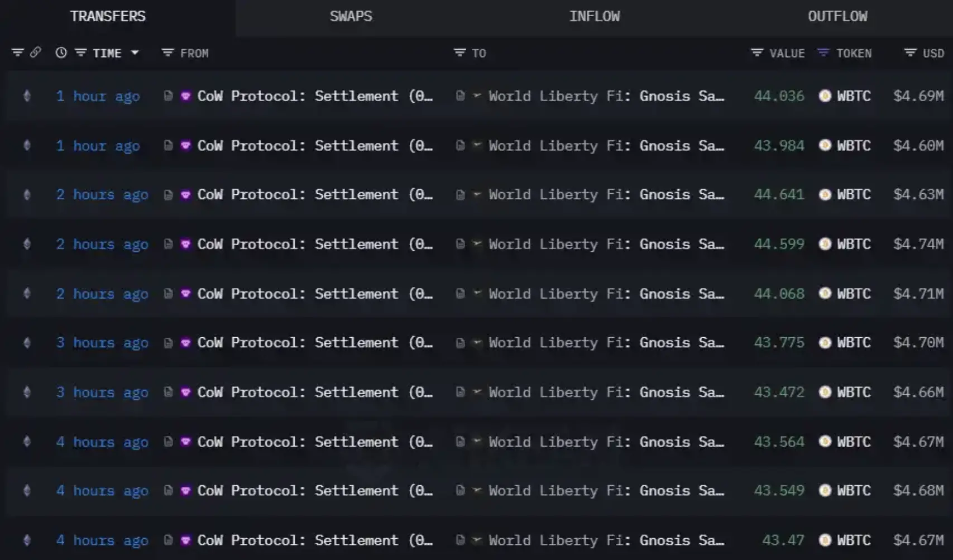This screenshot has height=560, width=953.
Task: Open the active TOKEN filter
Action: click(x=823, y=52)
